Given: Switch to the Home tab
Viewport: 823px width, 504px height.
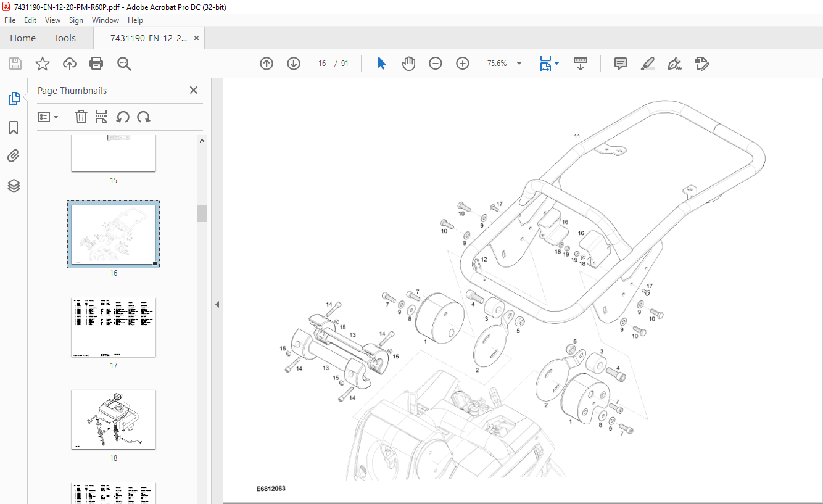Looking at the screenshot, I should coord(23,38).
